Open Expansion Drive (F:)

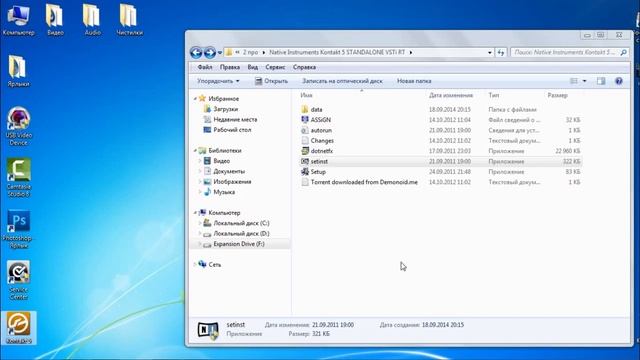tap(239, 244)
